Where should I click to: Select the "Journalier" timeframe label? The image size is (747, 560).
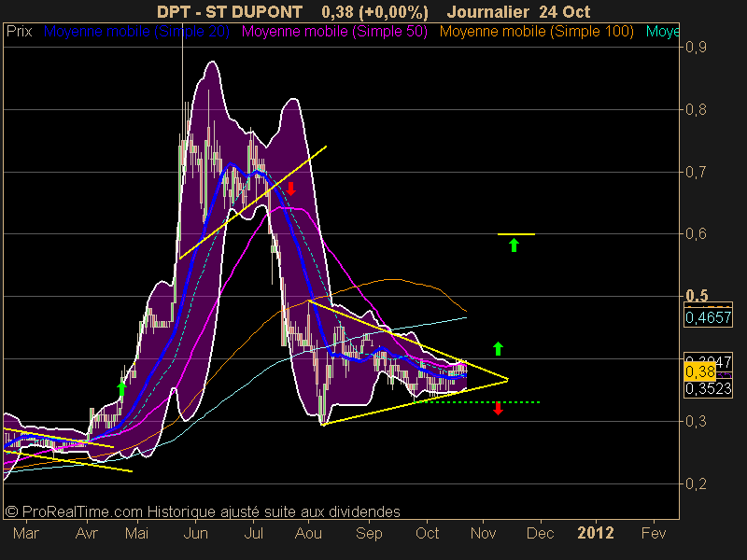tap(488, 12)
